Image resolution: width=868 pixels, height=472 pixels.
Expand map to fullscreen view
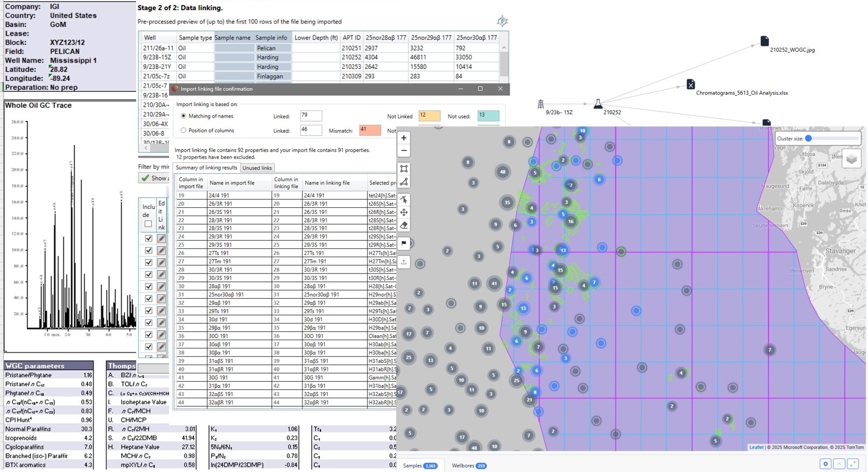coord(853,464)
